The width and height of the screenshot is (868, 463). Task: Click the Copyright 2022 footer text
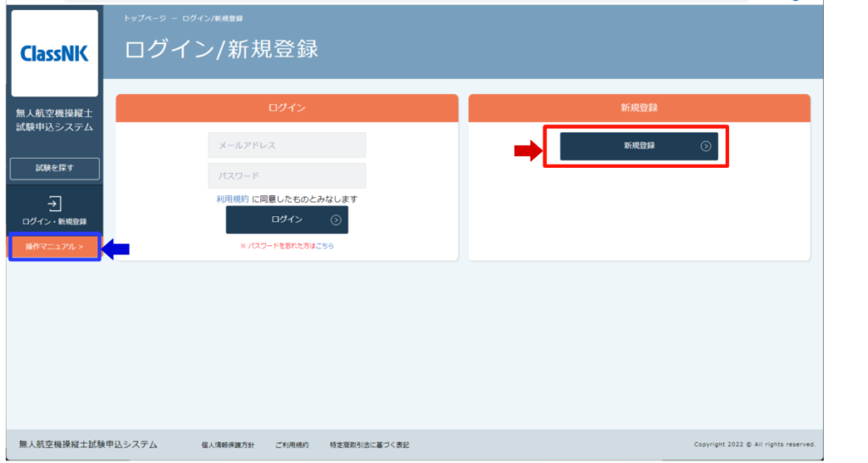(754, 444)
